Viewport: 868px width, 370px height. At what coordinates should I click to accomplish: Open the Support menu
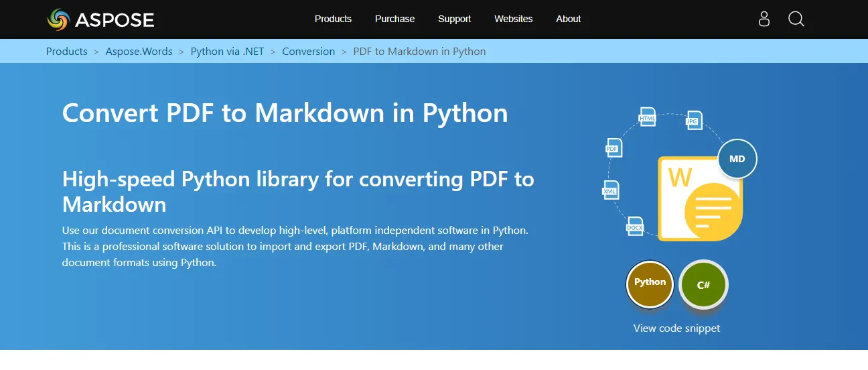point(455,19)
